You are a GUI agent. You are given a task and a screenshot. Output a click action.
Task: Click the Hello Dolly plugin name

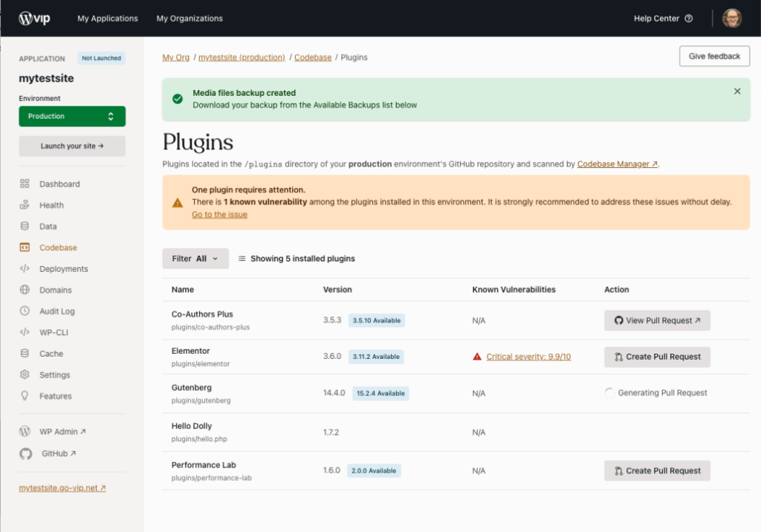(192, 426)
